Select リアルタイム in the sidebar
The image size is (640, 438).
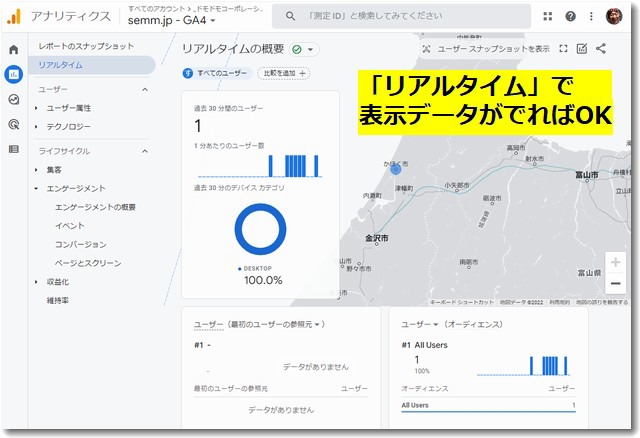92,65
